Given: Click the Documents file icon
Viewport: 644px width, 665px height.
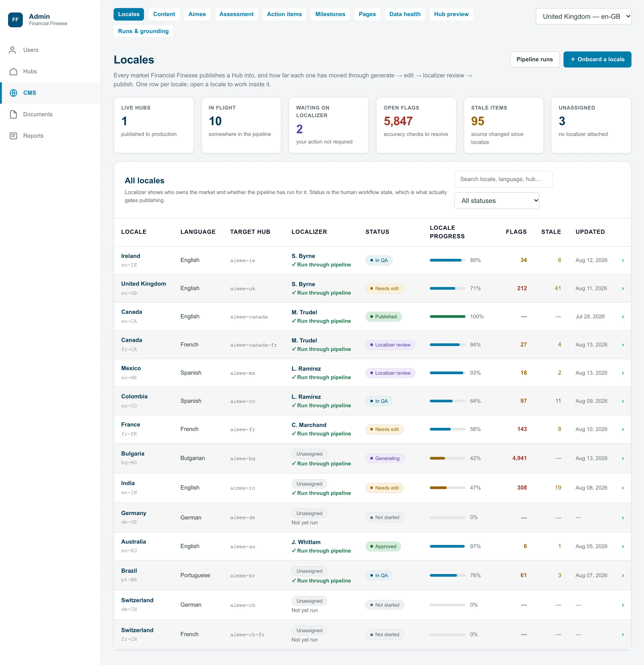Looking at the screenshot, I should point(13,114).
